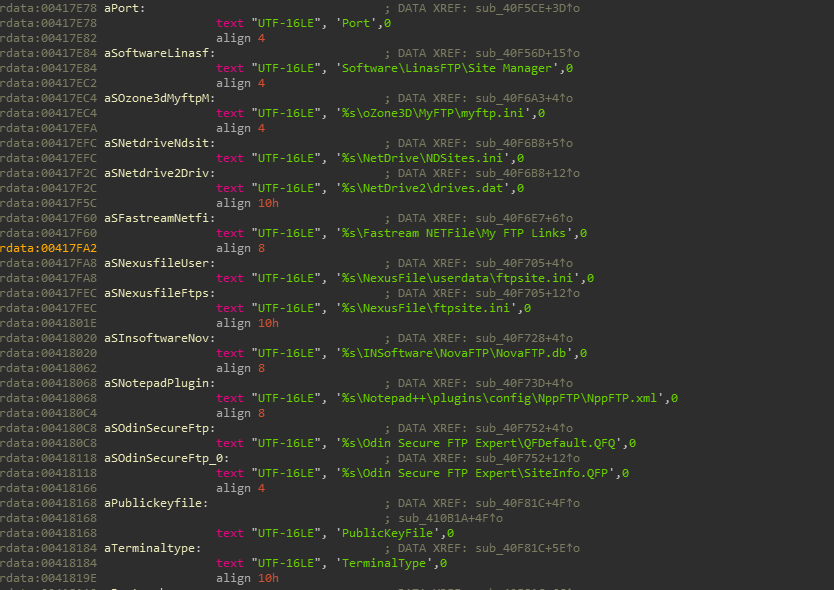Select the 'TerminalType' string
Screen dimensions: 834x590
point(384,563)
